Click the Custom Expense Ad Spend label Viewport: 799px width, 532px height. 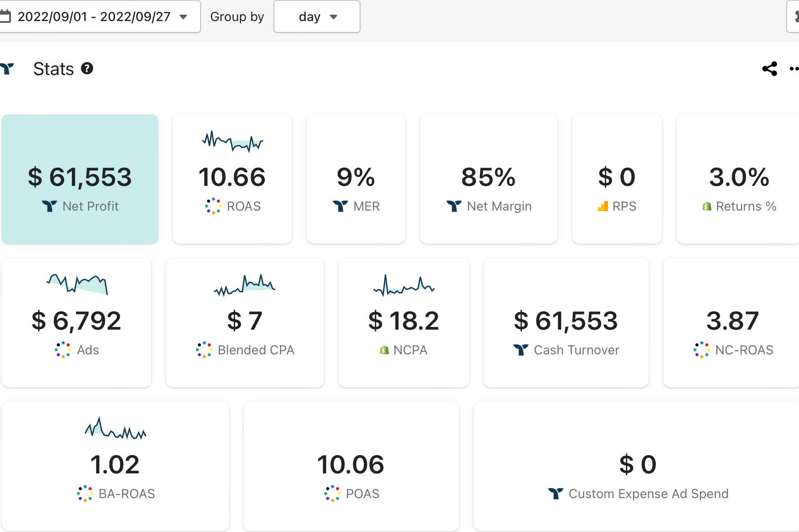click(648, 494)
